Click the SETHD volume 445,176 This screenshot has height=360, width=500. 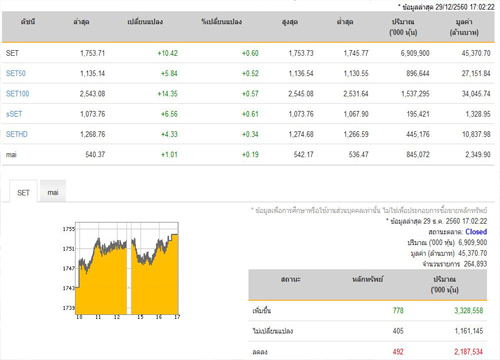point(418,134)
